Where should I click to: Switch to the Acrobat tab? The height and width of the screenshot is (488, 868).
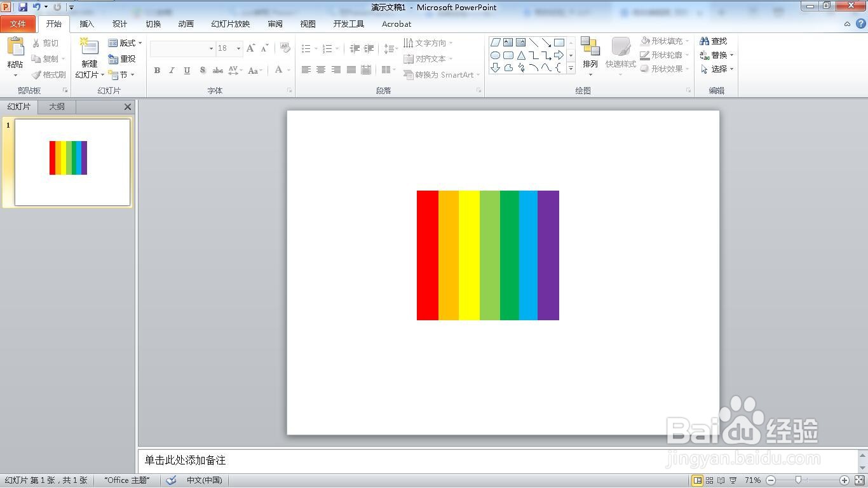(397, 24)
